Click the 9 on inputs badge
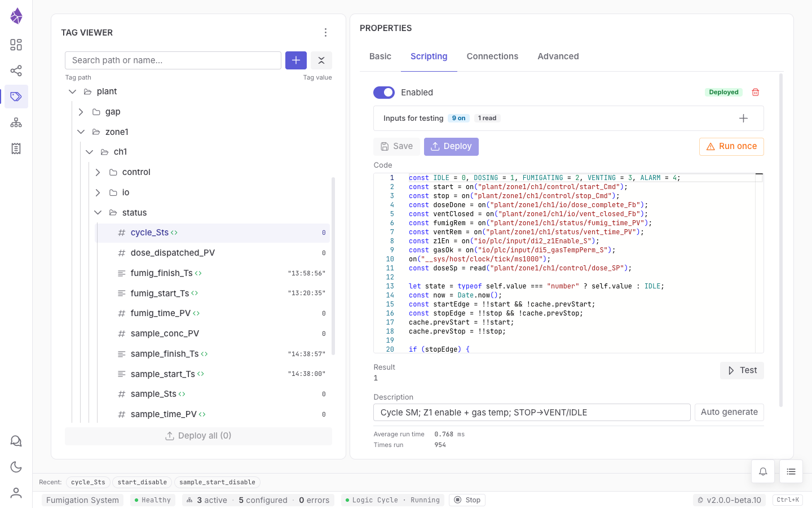This screenshot has width=812, height=508. click(x=458, y=118)
